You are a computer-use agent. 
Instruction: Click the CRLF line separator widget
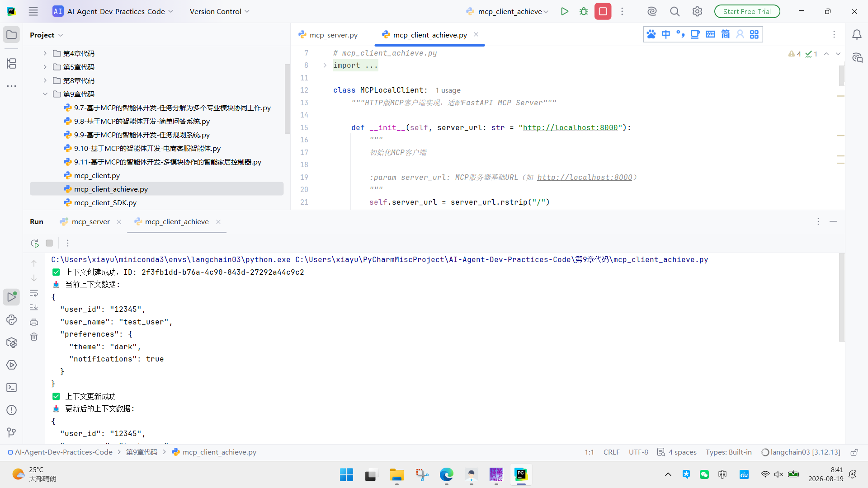point(611,452)
